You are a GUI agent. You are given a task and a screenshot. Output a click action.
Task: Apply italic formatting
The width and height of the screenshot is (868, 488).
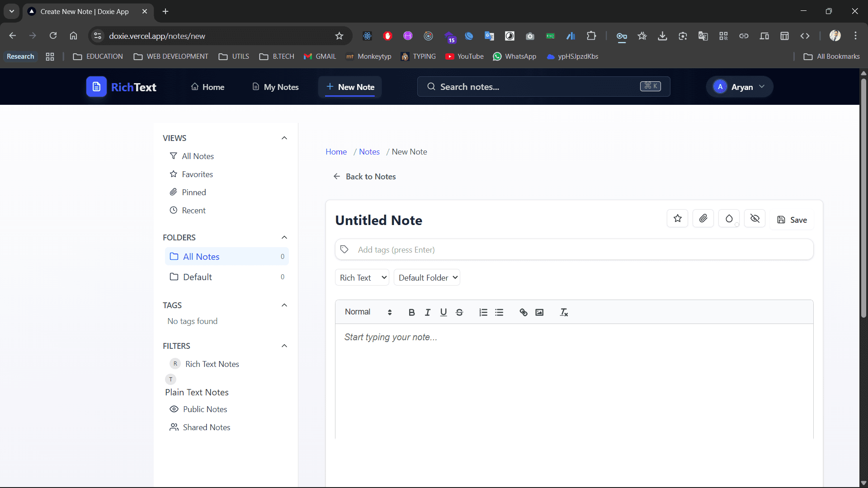427,312
